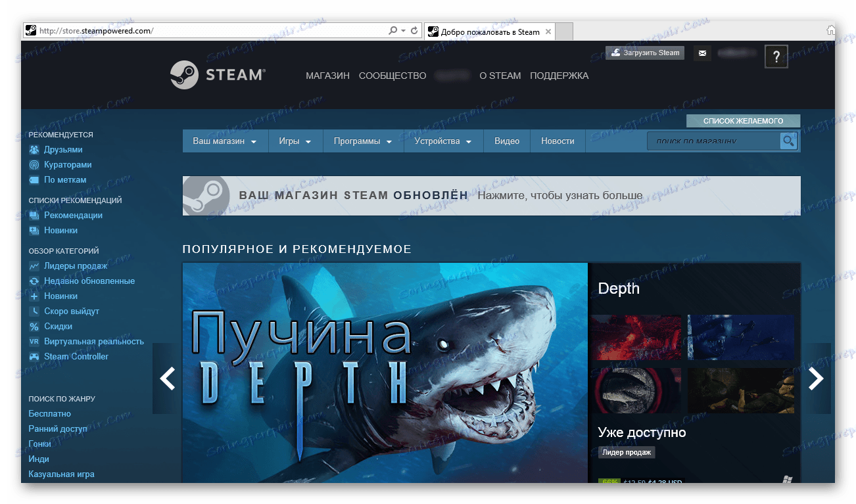Click the ВАШ МАГАЗИН STEAM ОБНОВЛЁН banner

[x=492, y=196]
